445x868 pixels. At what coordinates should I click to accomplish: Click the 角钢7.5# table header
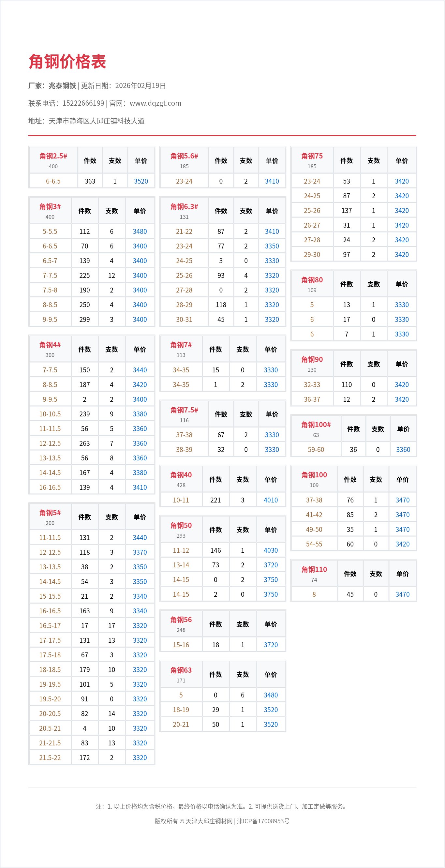tap(184, 414)
